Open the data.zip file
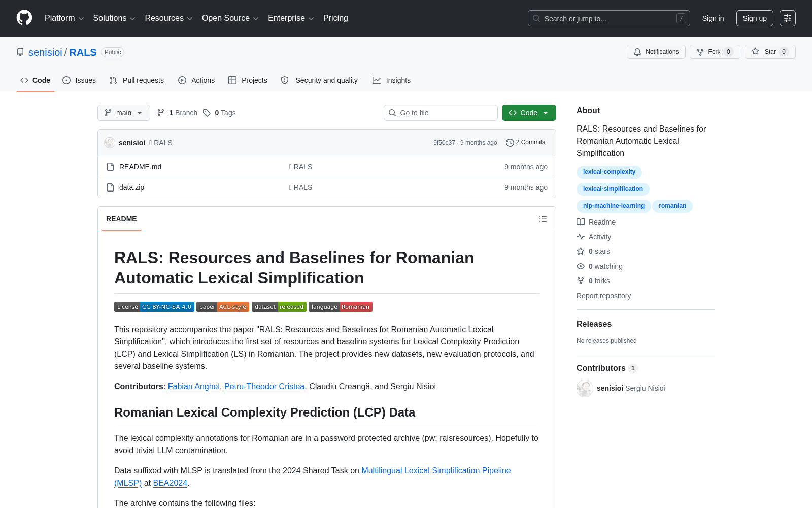This screenshot has width=812, height=508. pyautogui.click(x=131, y=187)
